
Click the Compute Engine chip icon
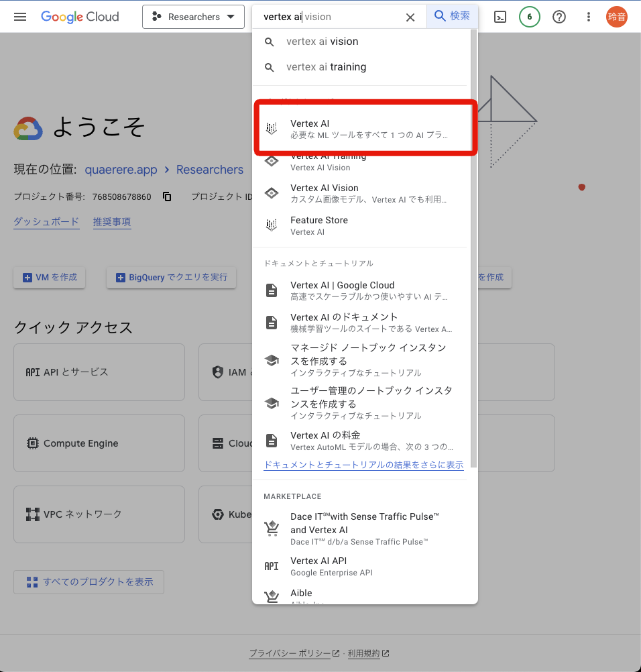click(33, 443)
